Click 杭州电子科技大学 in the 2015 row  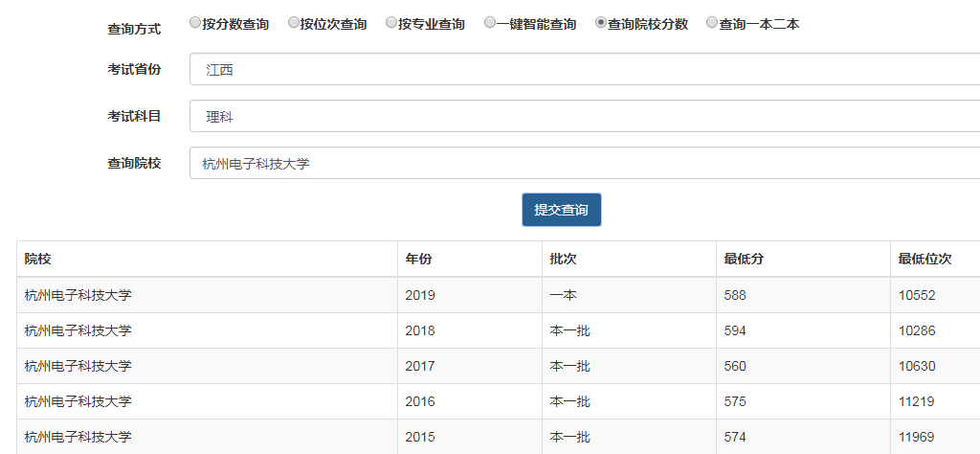click(x=78, y=437)
